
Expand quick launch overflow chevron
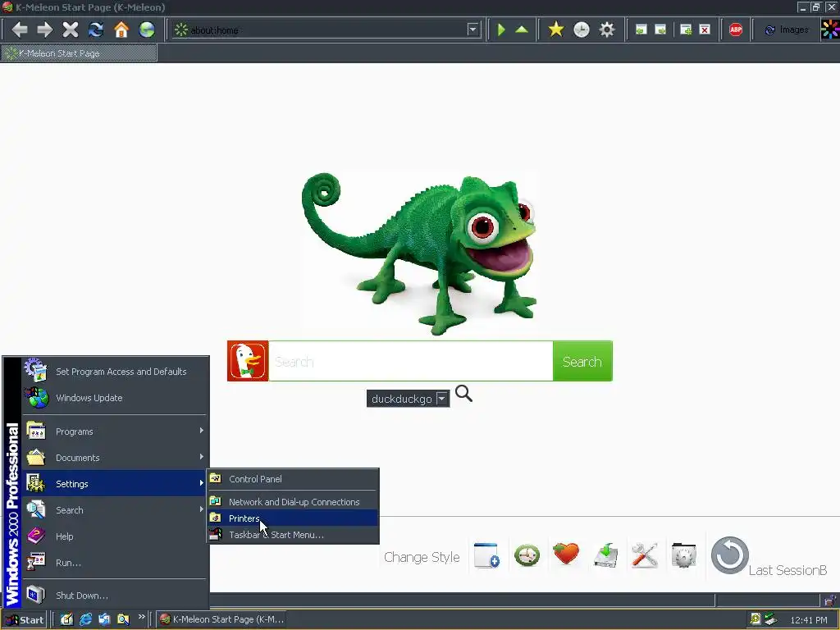click(141, 617)
